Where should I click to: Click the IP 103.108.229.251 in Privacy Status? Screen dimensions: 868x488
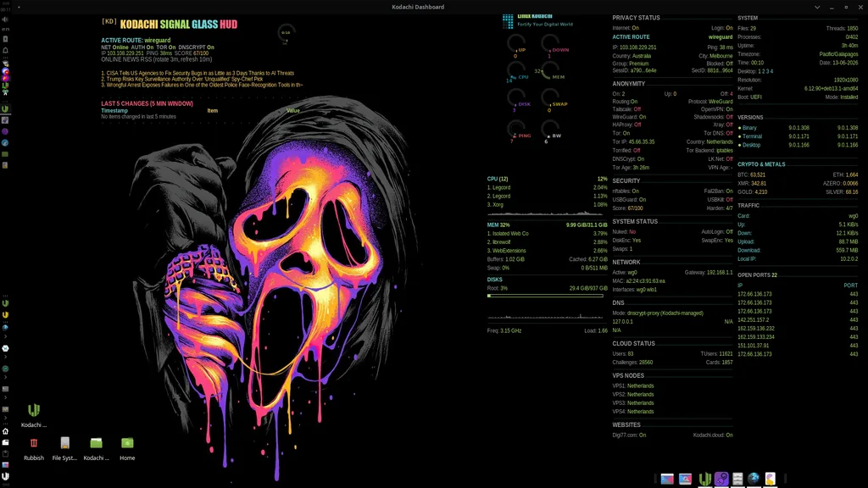click(634, 47)
